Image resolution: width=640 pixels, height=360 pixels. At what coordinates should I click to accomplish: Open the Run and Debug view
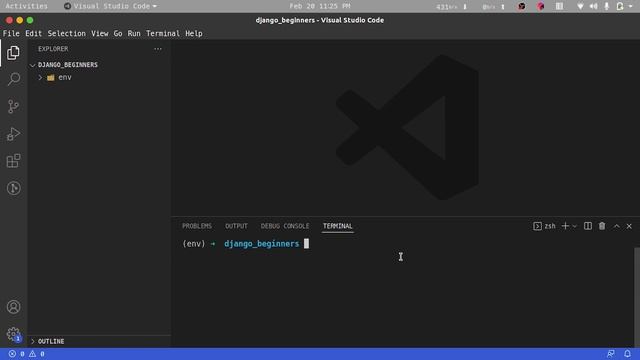13,134
